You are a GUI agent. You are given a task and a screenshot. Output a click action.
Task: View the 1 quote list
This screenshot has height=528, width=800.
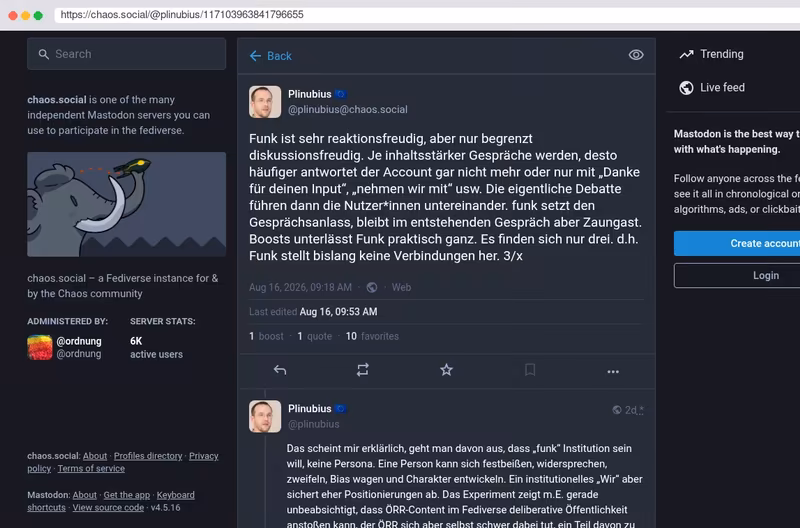point(314,336)
